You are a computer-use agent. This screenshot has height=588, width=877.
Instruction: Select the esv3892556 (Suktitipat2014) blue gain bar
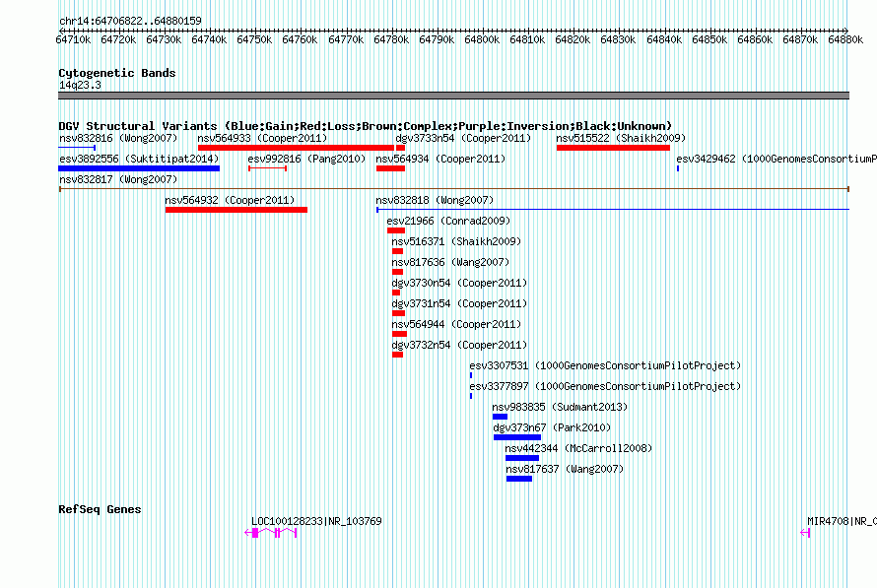pos(139,168)
